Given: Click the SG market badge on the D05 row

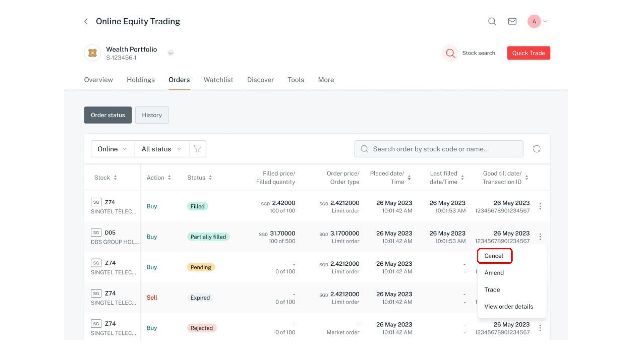Looking at the screenshot, I should [x=96, y=233].
